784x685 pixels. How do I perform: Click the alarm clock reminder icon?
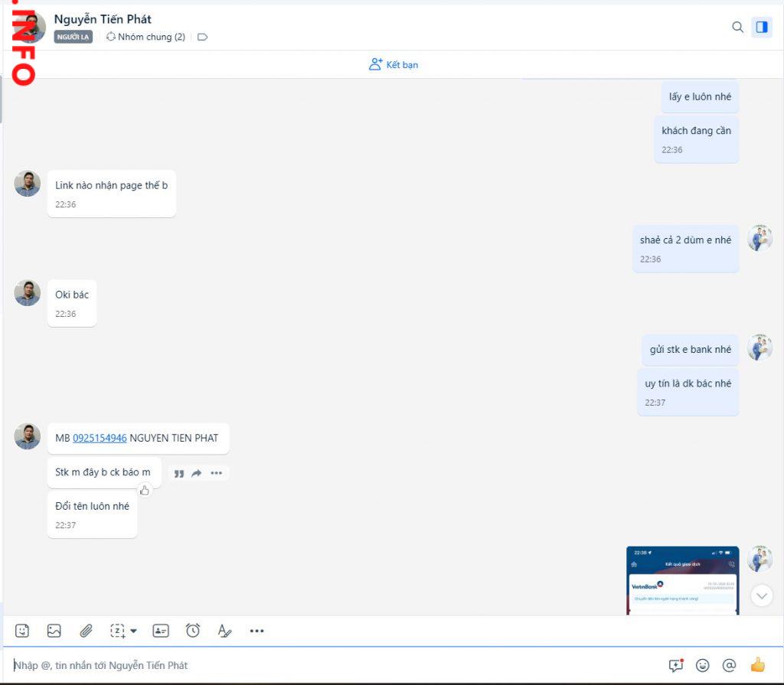click(193, 631)
